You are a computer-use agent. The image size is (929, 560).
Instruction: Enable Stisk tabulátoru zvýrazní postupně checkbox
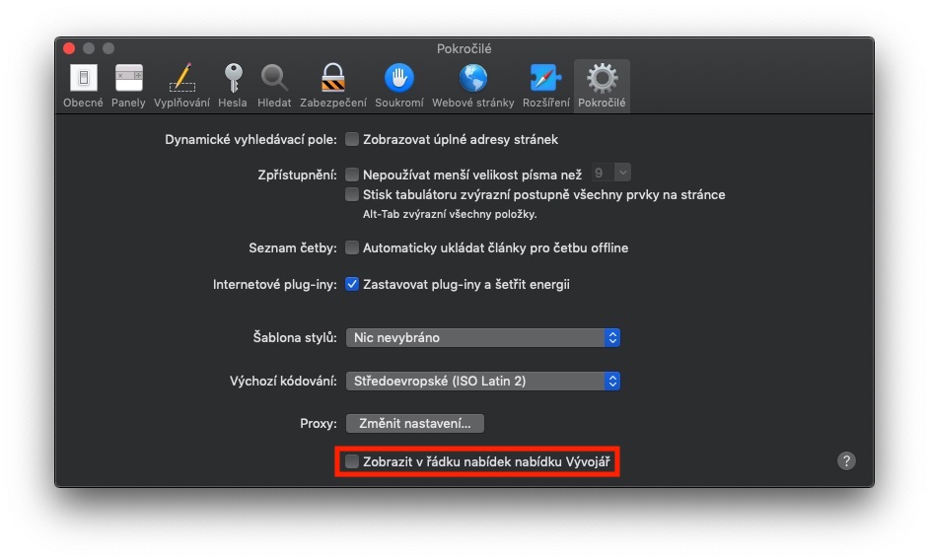coord(352,194)
